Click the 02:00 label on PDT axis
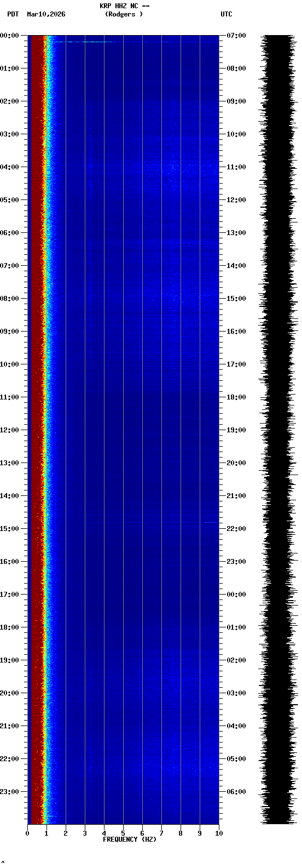This screenshot has width=302, height=868. 10,101
